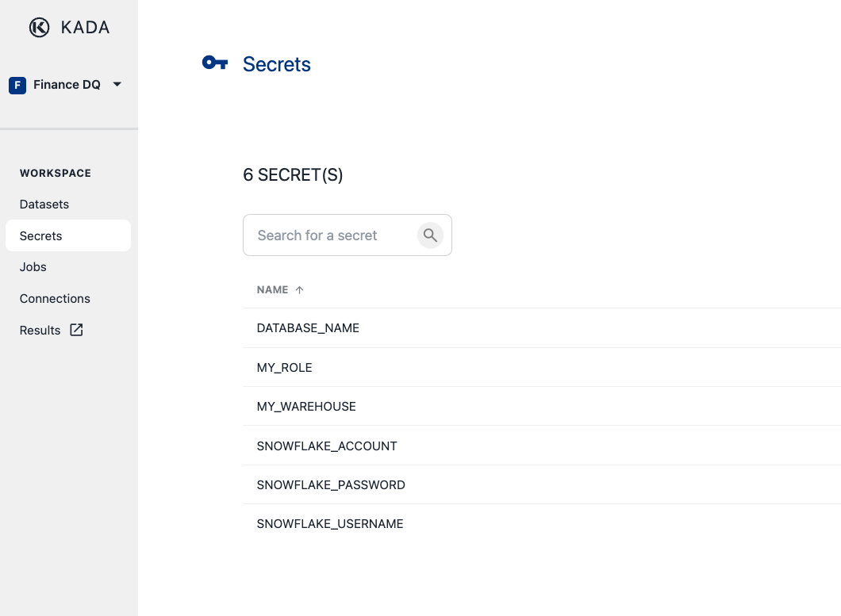Click the search magnifier icon
This screenshot has width=841, height=616.
pos(430,235)
